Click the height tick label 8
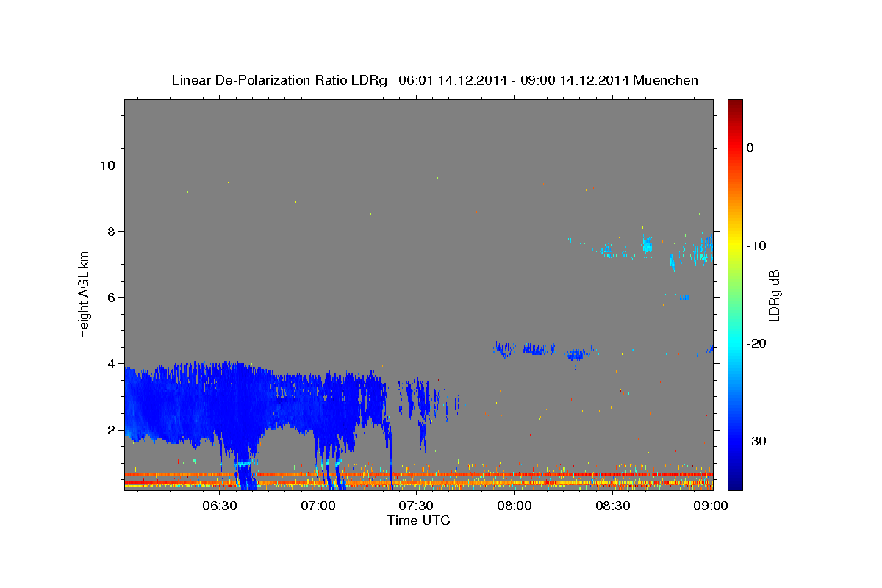Image resolution: width=882 pixels, height=588 pixels. point(112,231)
